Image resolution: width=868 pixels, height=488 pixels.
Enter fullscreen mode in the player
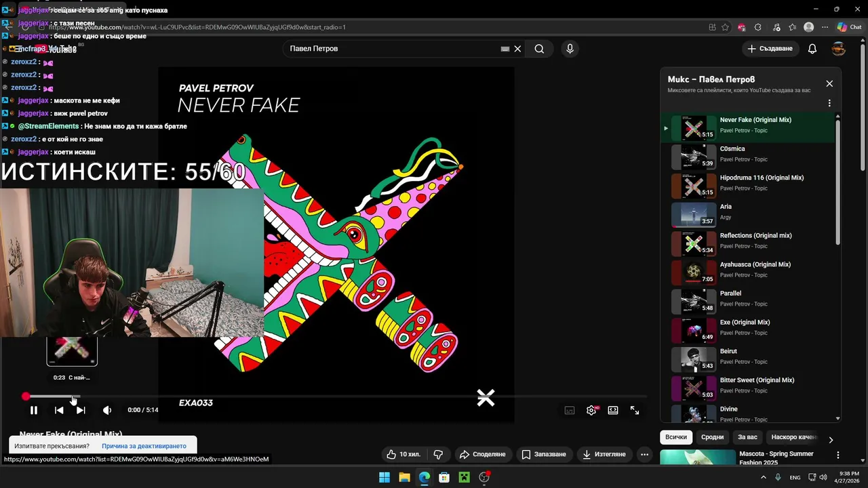point(635,410)
